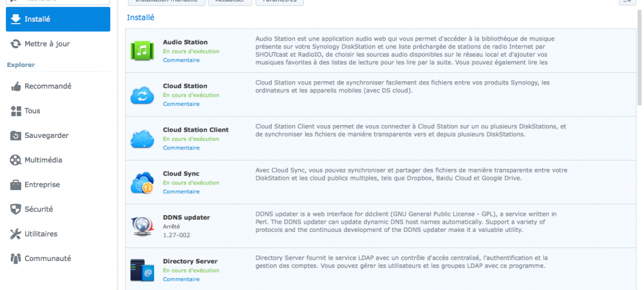Click Commentaire link under Cloud Station Client
644x290 pixels.
pyautogui.click(x=181, y=148)
